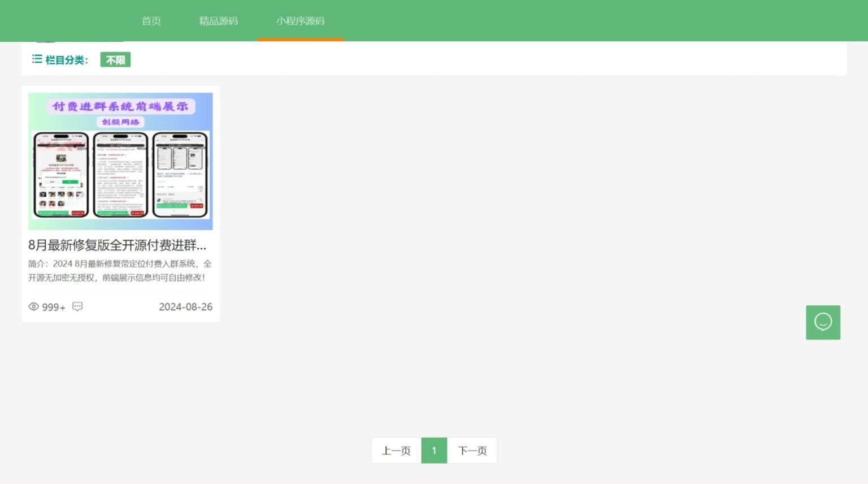Click the list icon beside 栏目分类
Viewport: 868px width, 484px height.
click(x=37, y=59)
